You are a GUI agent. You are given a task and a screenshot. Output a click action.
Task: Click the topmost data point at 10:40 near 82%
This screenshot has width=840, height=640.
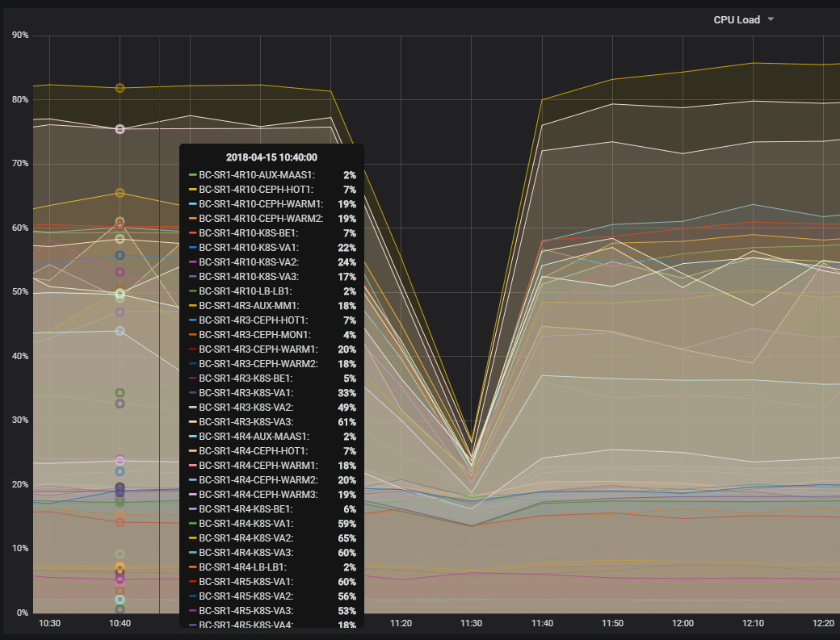(x=120, y=88)
